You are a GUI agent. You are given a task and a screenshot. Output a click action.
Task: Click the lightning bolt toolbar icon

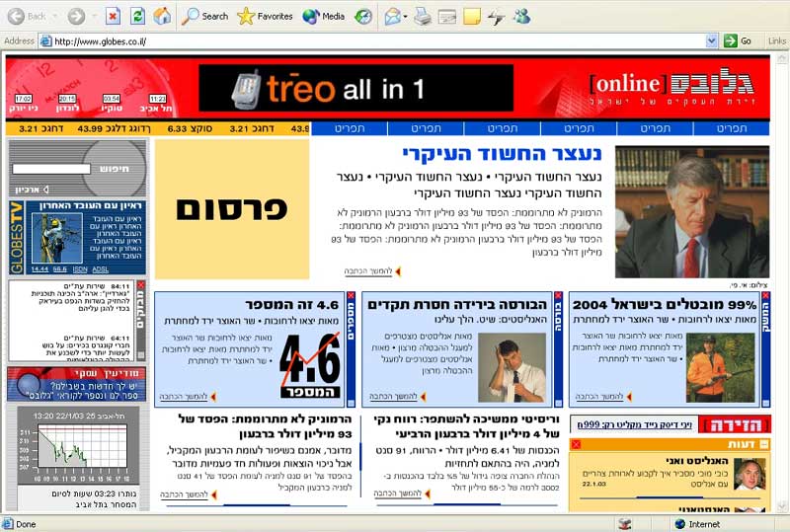pyautogui.click(x=496, y=18)
